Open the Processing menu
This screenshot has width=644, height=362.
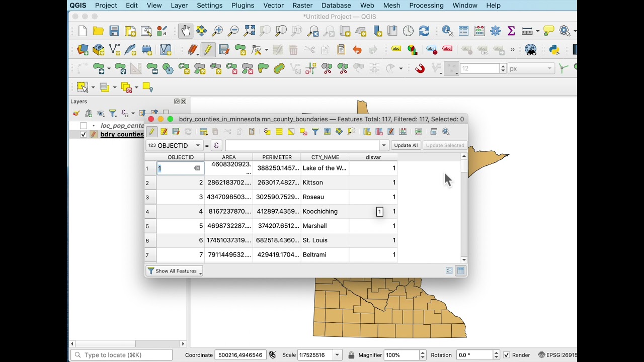(x=426, y=6)
